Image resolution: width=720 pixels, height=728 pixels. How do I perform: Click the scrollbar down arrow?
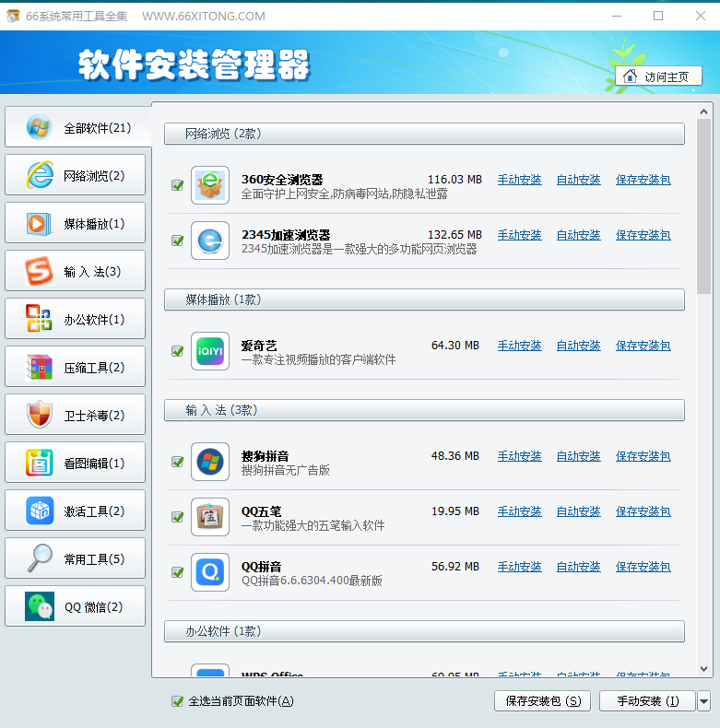(x=703, y=669)
